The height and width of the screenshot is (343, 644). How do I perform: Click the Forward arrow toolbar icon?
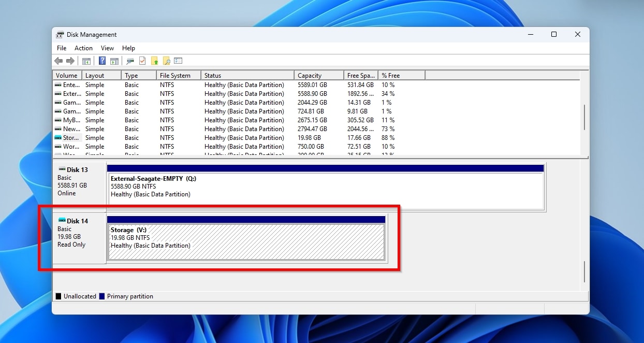[x=70, y=61]
